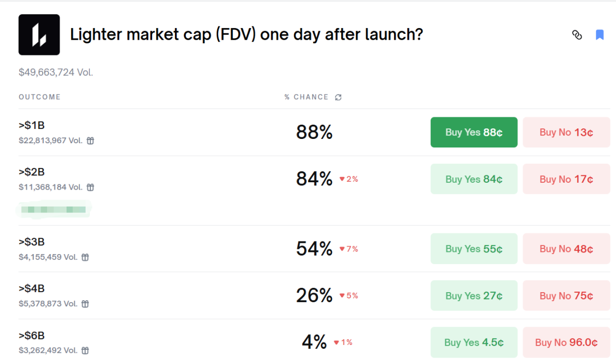Image resolution: width=616 pixels, height=364 pixels.
Task: Click the Lighter logo thumbnail
Action: (x=39, y=35)
